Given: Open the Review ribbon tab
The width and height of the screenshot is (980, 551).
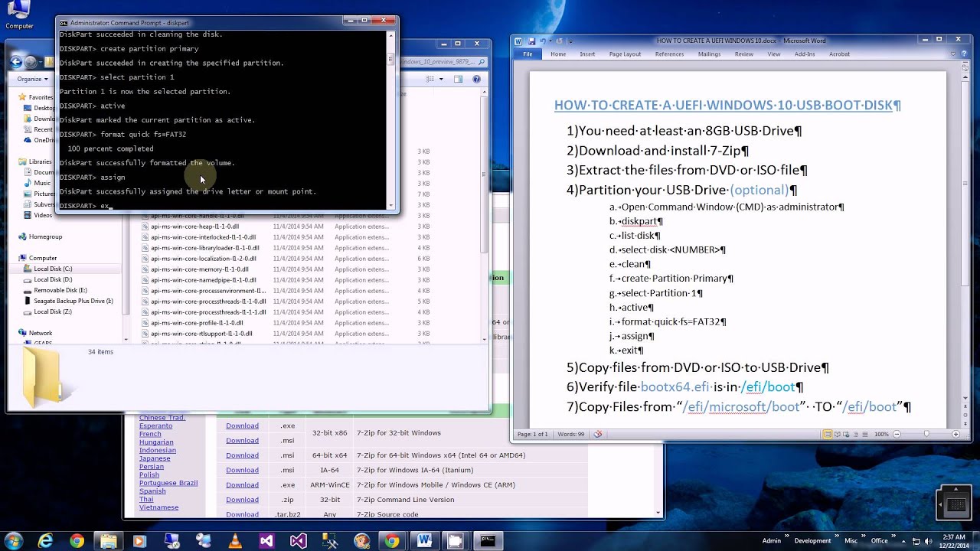Looking at the screenshot, I should (x=744, y=54).
